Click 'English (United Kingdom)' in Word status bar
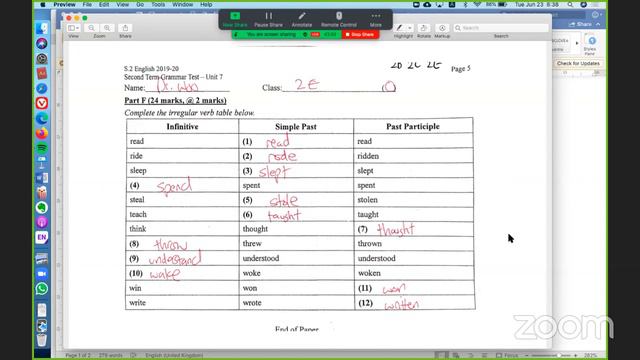This screenshot has height=360, width=640. pyautogui.click(x=174, y=356)
